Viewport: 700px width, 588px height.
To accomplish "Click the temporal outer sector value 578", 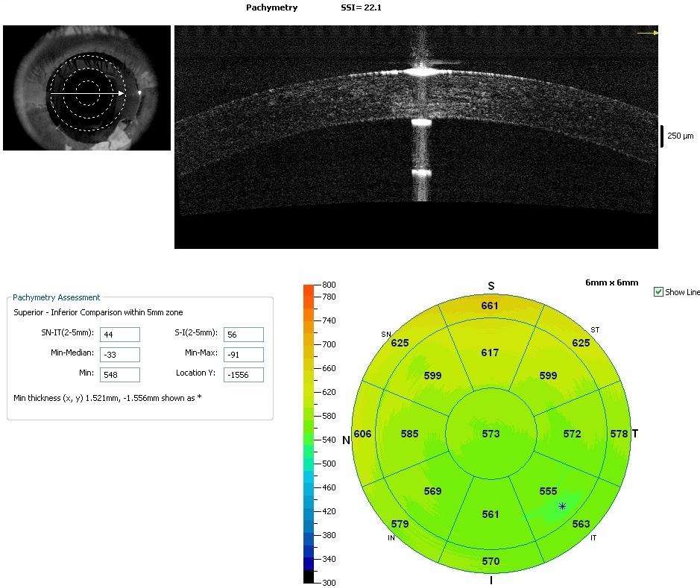I will [619, 434].
